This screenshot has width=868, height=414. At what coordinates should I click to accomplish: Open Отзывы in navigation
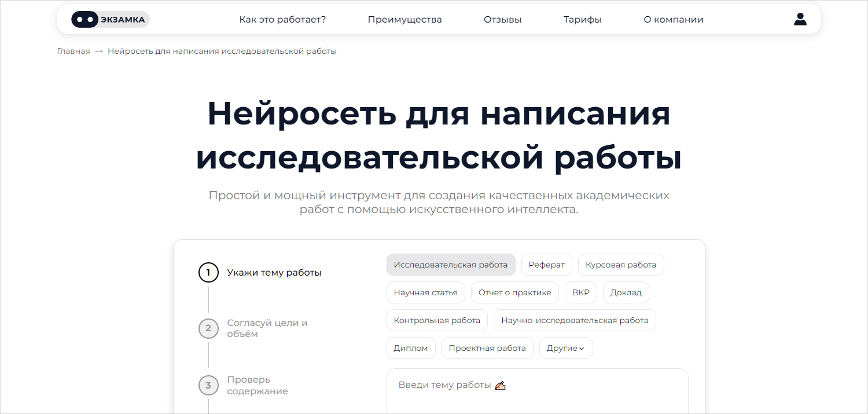point(502,20)
